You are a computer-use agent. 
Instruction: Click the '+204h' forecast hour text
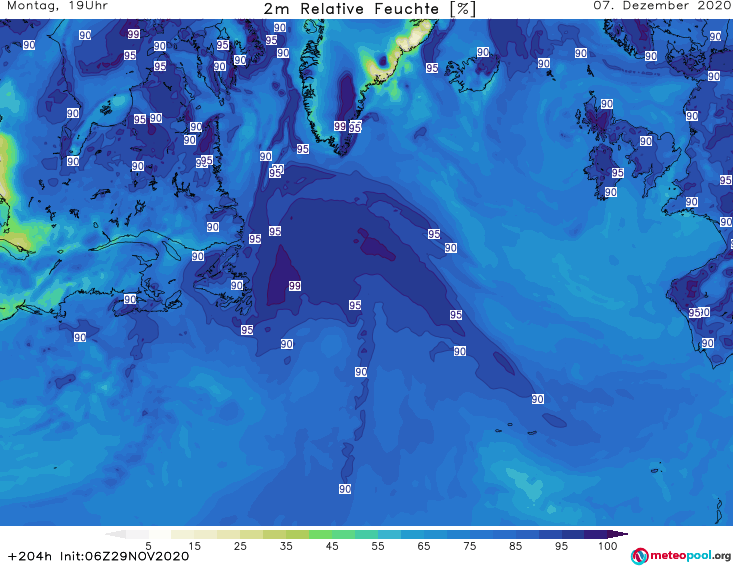point(30,556)
